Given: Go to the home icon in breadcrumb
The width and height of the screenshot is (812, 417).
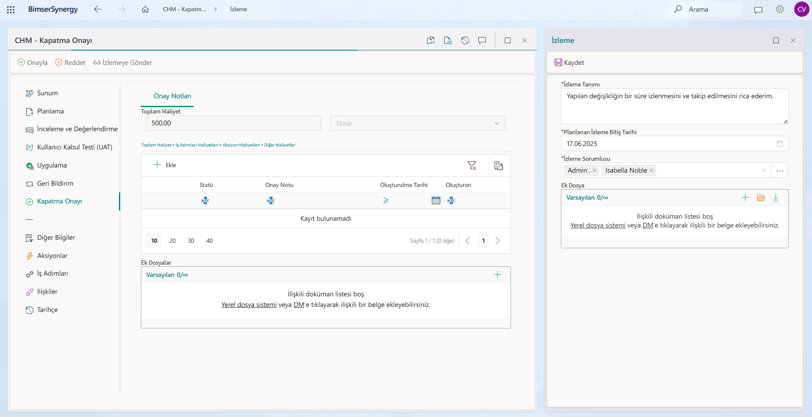Looking at the screenshot, I should 145,9.
